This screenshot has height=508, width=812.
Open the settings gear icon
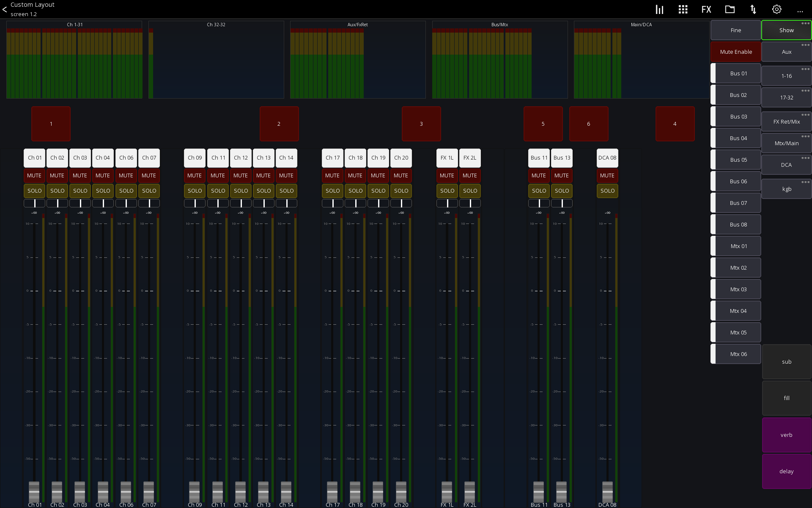776,9
